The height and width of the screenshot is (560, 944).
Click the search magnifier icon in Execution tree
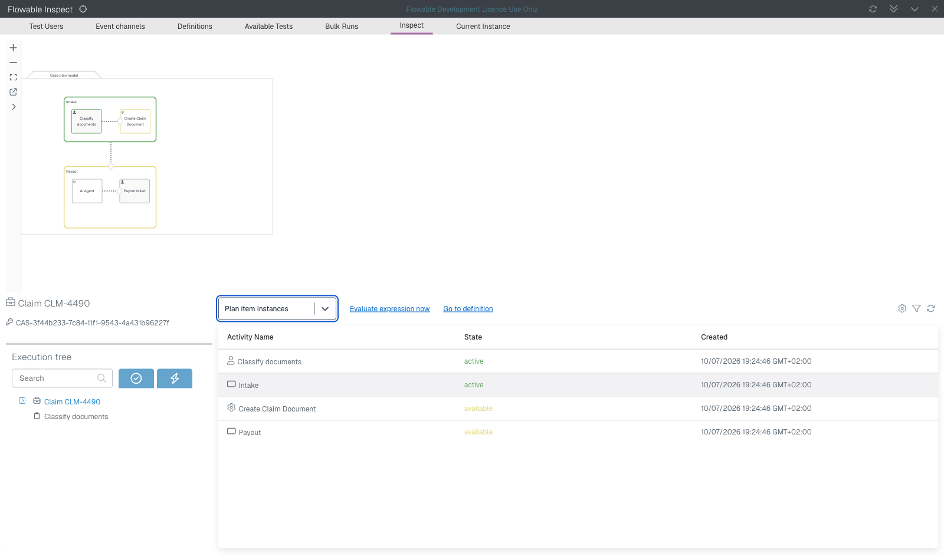101,378
